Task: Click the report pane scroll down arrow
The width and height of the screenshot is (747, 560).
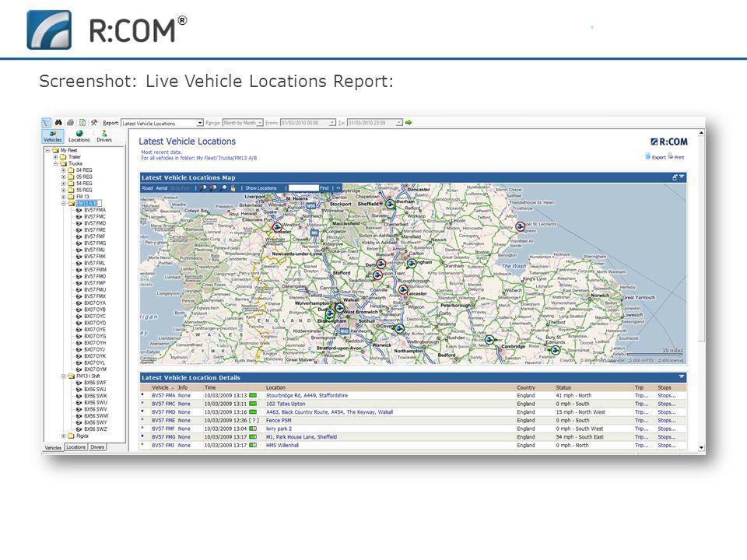Action: pos(701,448)
